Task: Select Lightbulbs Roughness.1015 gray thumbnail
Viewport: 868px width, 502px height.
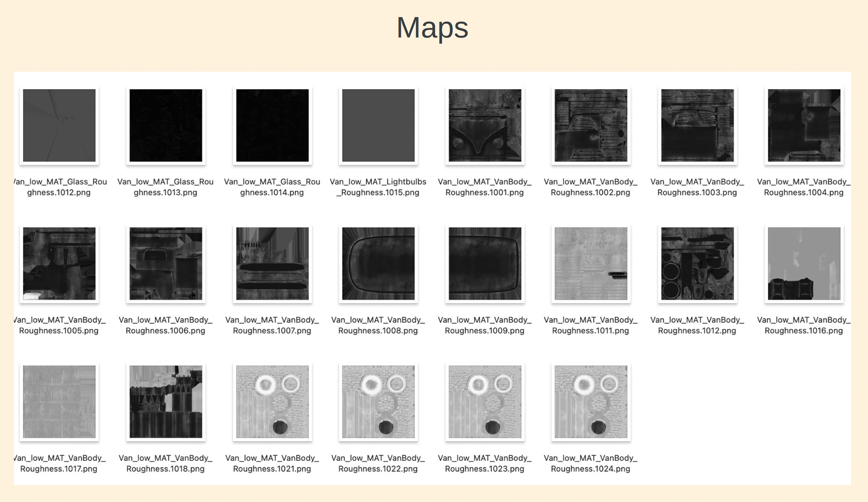Action: coord(378,125)
